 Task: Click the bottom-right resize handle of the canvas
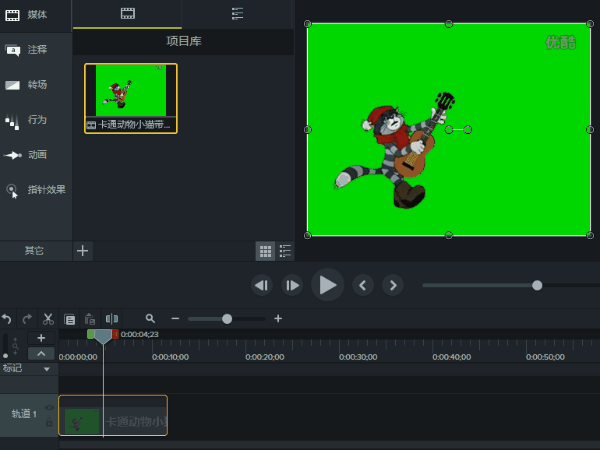pyautogui.click(x=590, y=235)
